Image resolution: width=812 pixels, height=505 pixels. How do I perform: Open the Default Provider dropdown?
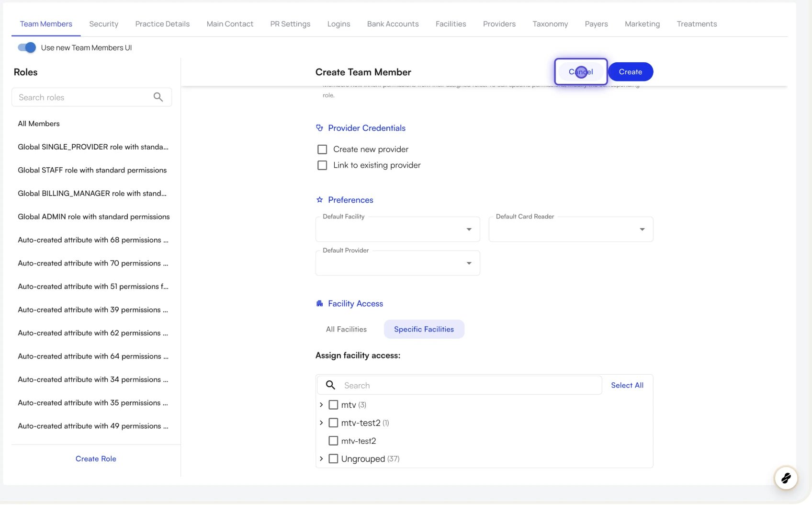point(397,263)
